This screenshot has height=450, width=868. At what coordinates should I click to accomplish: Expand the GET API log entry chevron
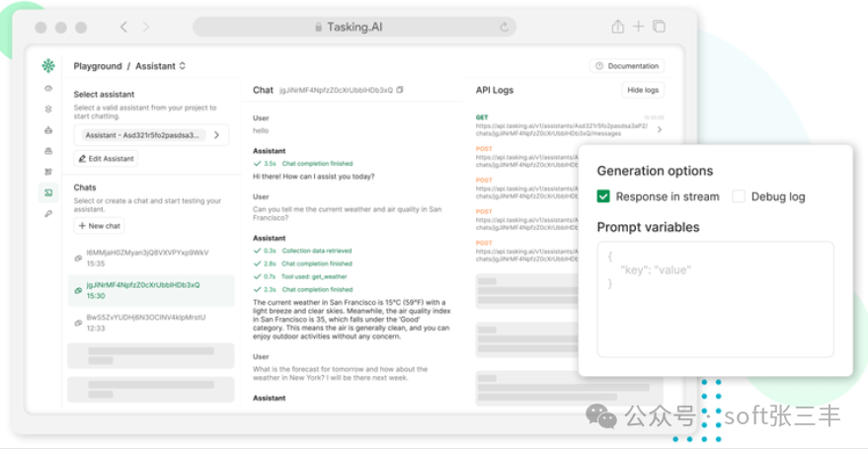[x=660, y=129]
